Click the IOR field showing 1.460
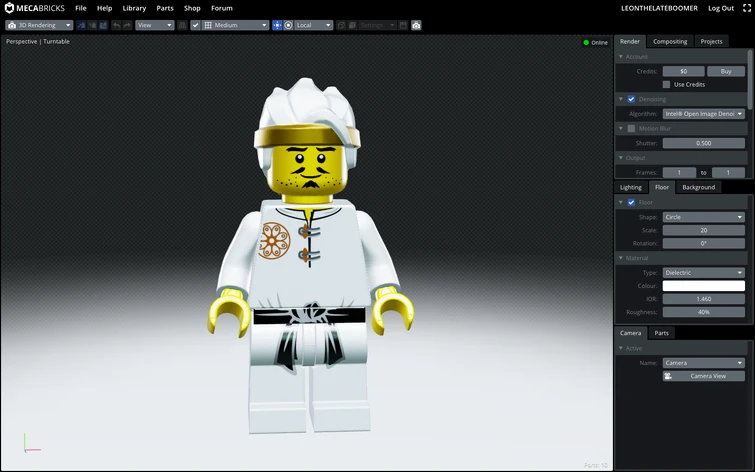 coord(703,299)
